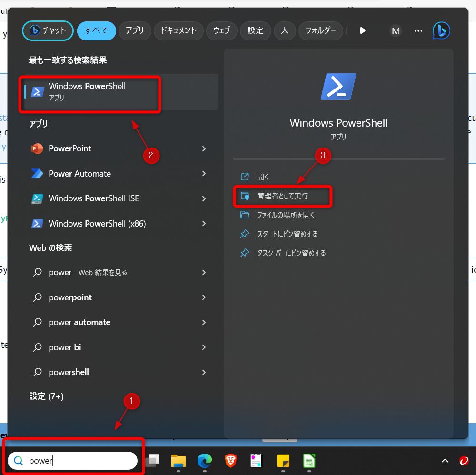476x475 pixels.
Task: Click the shield icon for 管理者として実行
Action: 245,196
